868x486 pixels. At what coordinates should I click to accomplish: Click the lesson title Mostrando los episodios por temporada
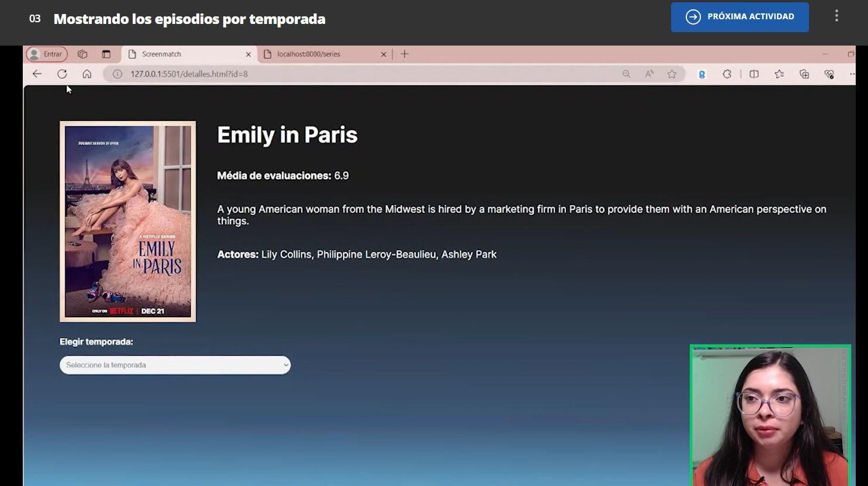pyautogui.click(x=189, y=19)
